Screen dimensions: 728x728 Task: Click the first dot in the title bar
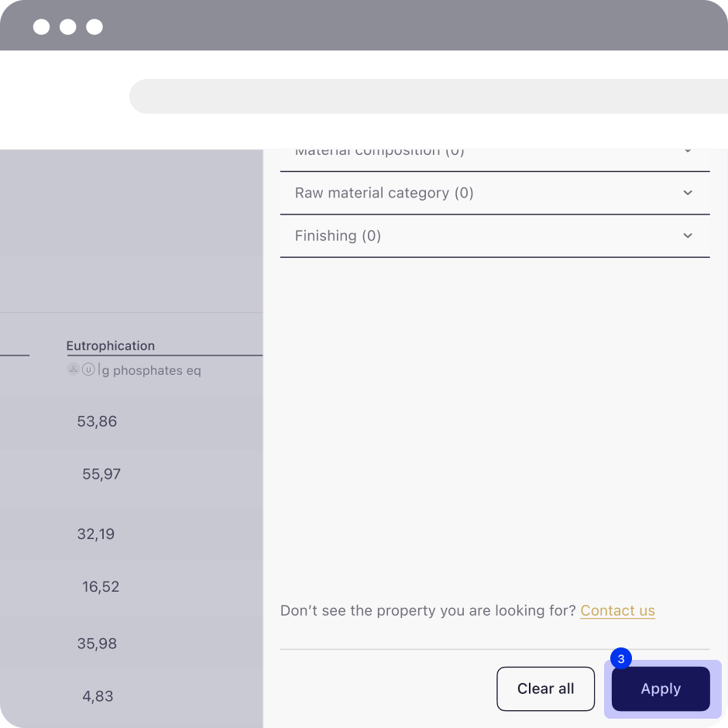point(41,27)
